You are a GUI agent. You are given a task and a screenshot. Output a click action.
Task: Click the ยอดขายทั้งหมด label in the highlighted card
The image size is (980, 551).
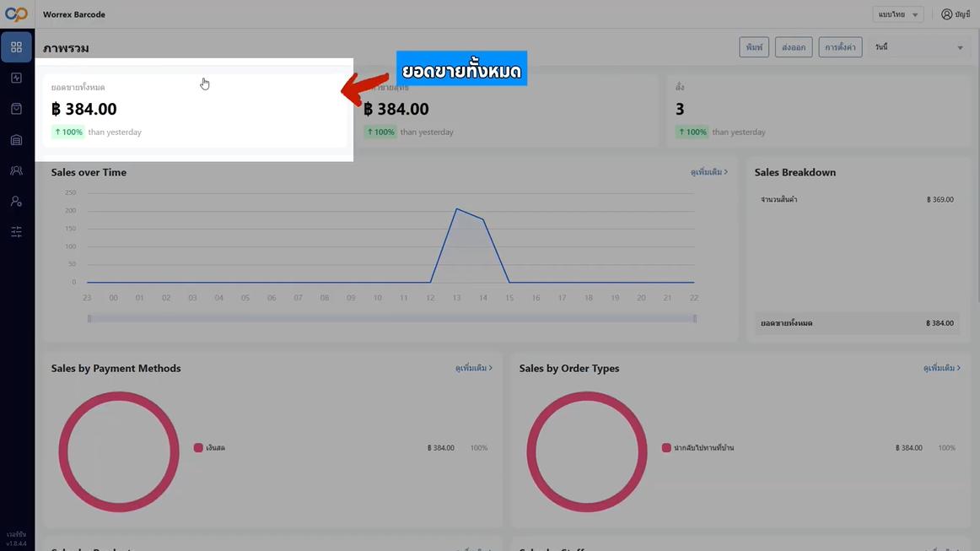(78, 88)
